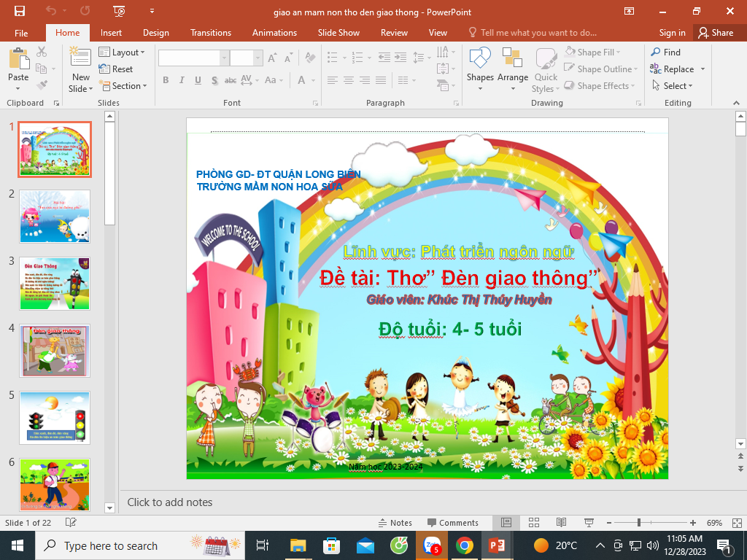Switch to Slide Sorter view
This screenshot has height=560, width=747.
533,523
